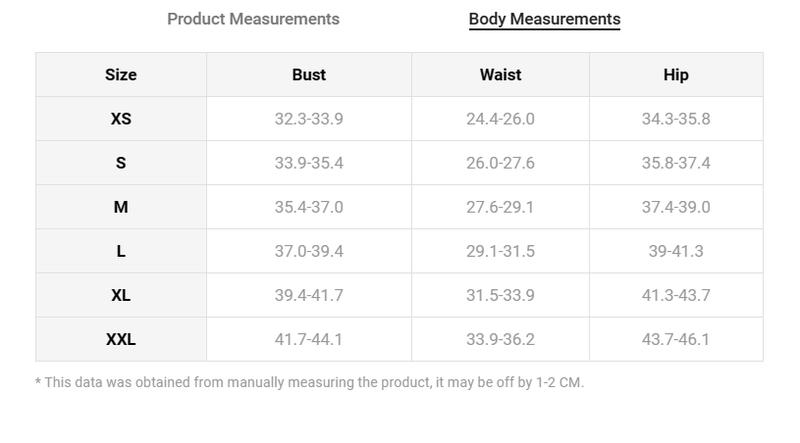Viewport: 800px width, 443px height.
Task: Select the XXL size row label
Action: 121,339
